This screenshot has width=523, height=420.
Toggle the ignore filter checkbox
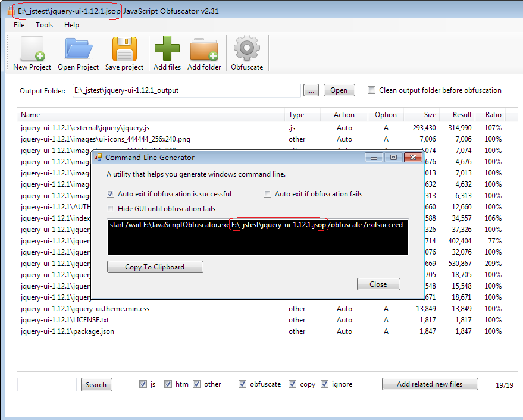tap(324, 384)
